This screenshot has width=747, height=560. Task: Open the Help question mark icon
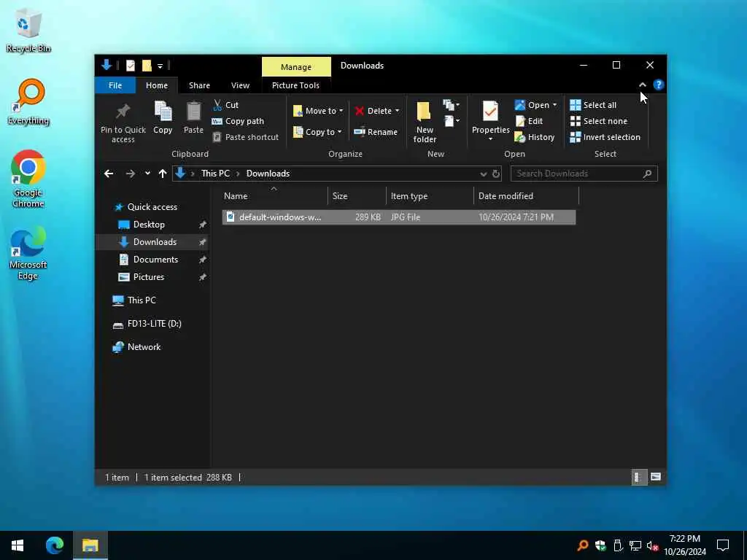(x=659, y=85)
